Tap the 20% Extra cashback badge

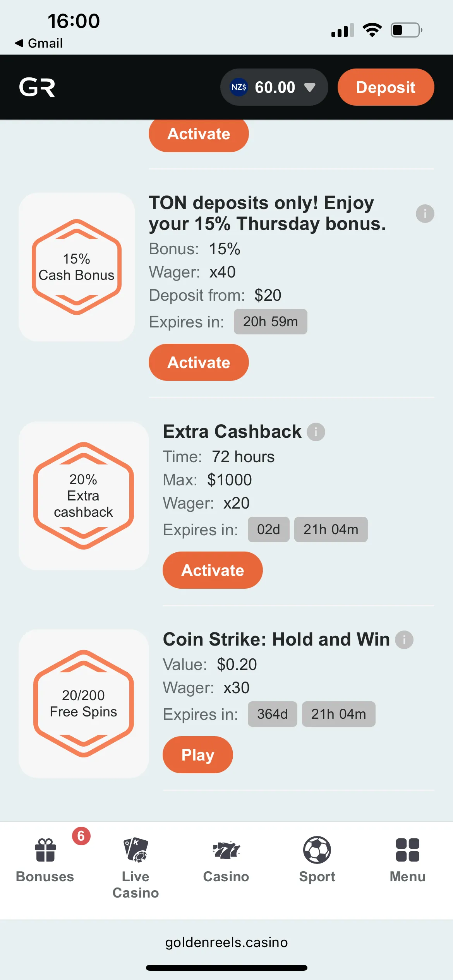[84, 495]
